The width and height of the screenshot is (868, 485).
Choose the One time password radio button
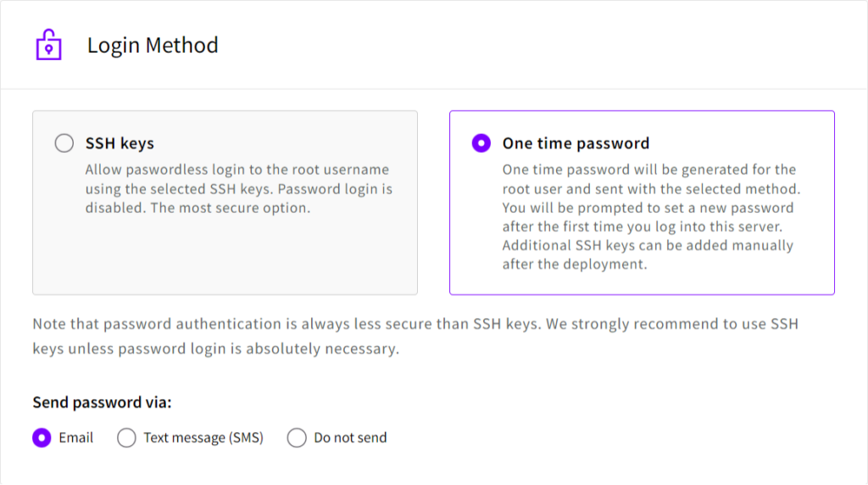481,143
